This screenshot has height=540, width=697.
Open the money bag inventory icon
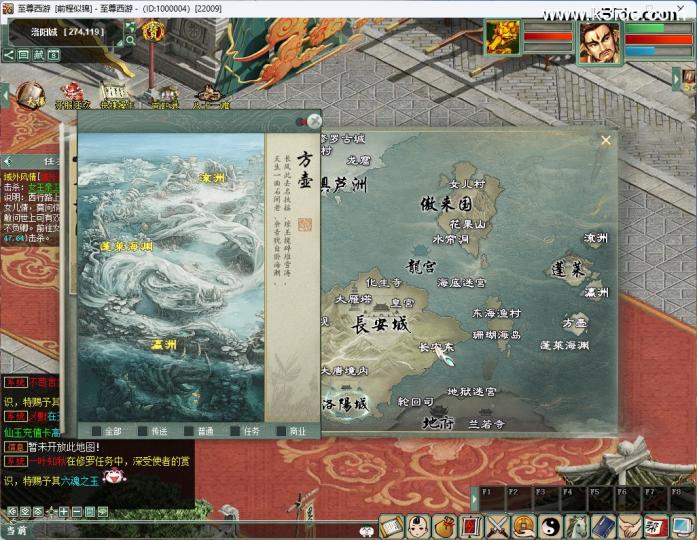pos(444,527)
